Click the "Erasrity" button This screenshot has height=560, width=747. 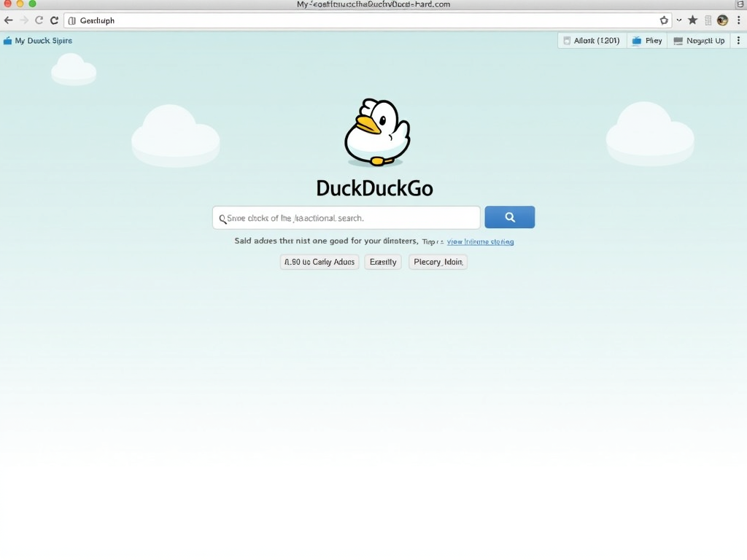383,262
